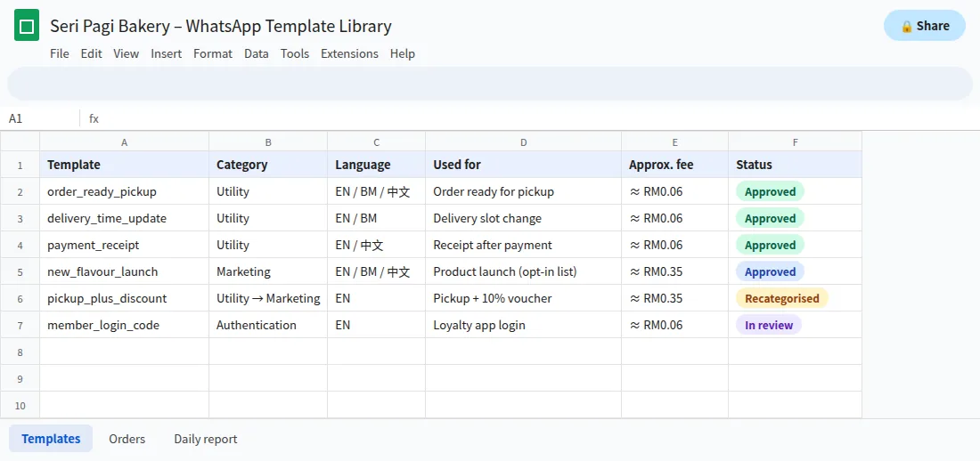
Task: Switch to the Orders sheet tab
Action: [127, 439]
